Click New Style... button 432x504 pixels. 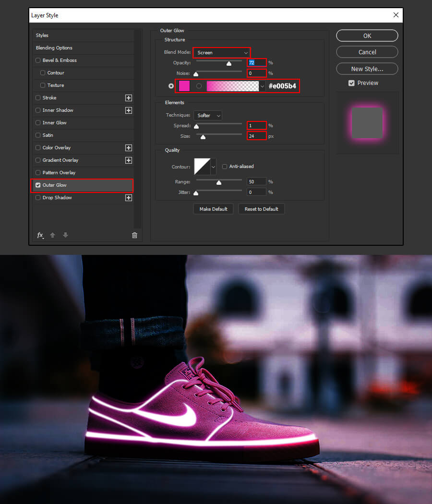click(367, 69)
